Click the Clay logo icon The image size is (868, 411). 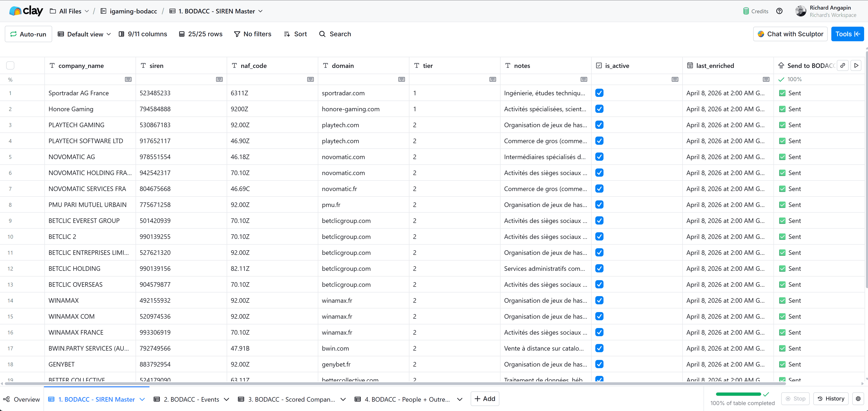tap(15, 11)
